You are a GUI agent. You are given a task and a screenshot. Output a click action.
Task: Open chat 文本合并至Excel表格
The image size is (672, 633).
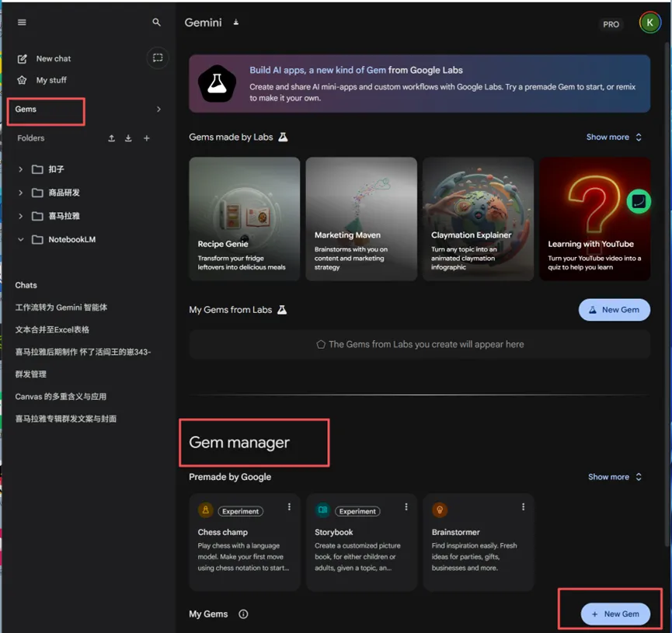coord(52,329)
